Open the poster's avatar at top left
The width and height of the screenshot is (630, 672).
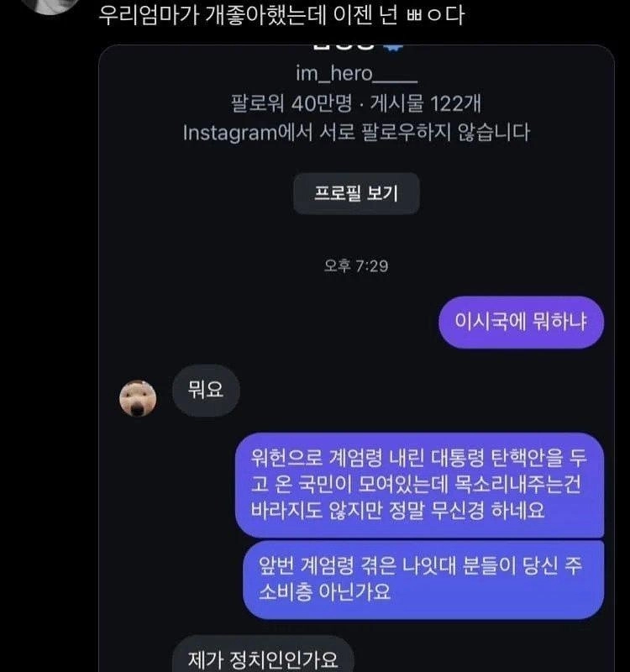click(x=50, y=5)
